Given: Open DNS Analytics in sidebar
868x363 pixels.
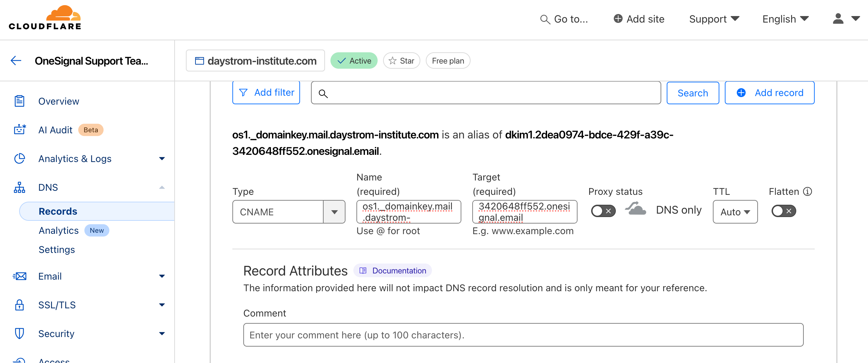Looking at the screenshot, I should point(59,230).
